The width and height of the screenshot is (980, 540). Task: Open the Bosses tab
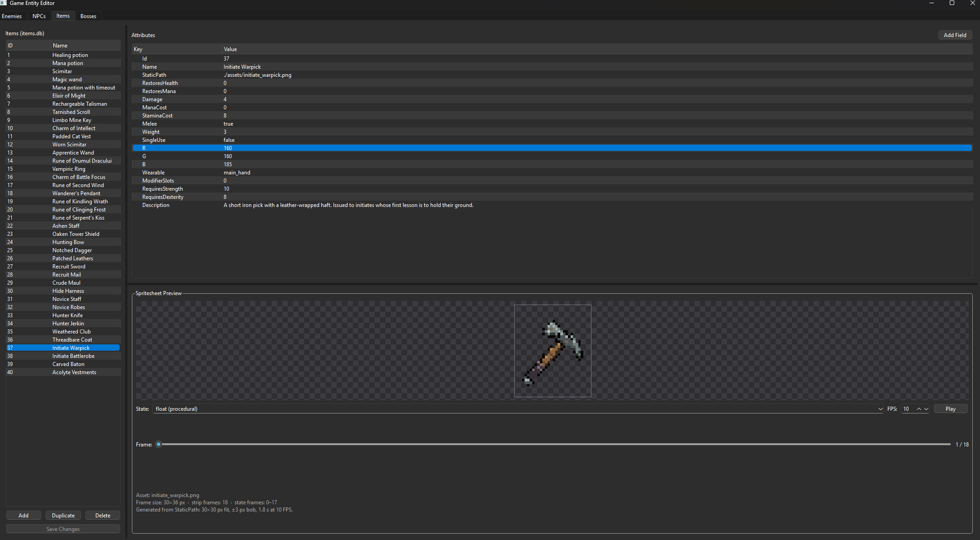click(88, 16)
